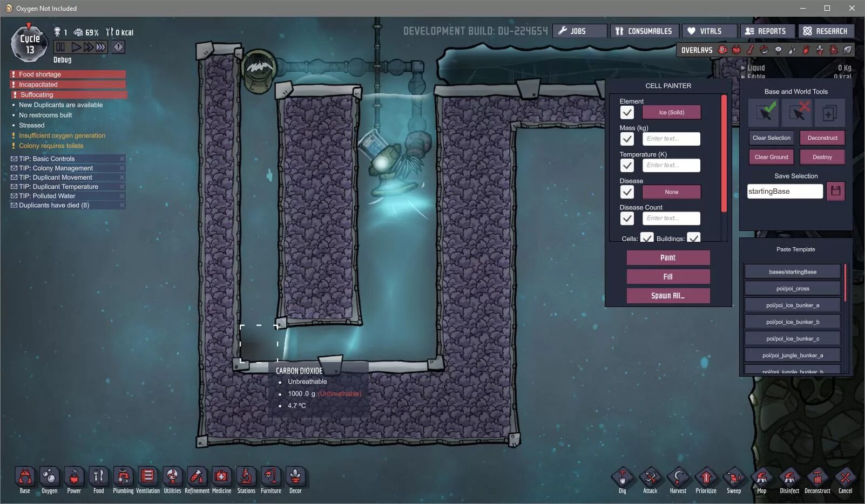Set game to triple fast-forward speed

tap(101, 47)
